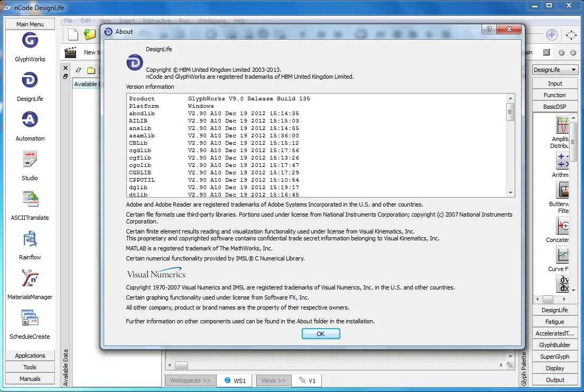Undock the Available Data panel
Viewport: 584px width, 392px height.
point(66,76)
